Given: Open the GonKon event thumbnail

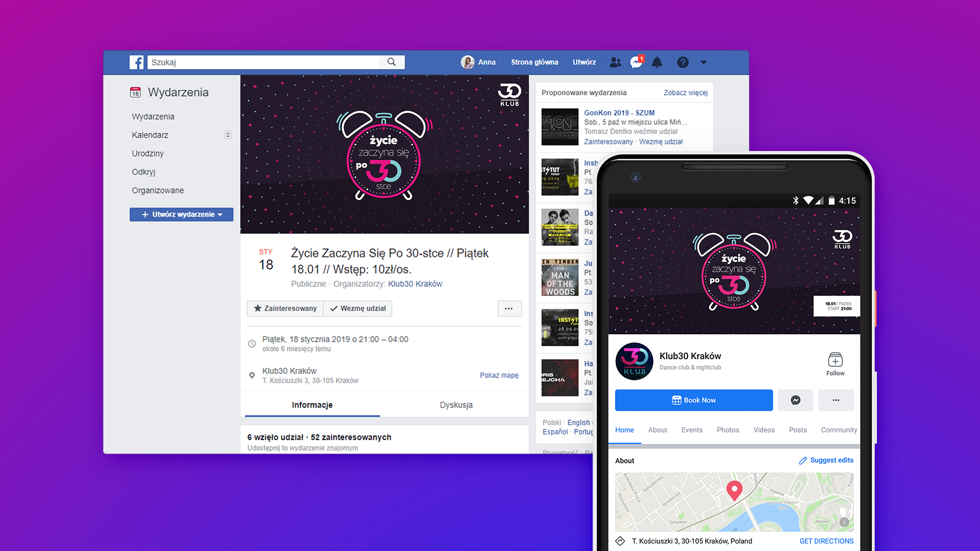Looking at the screenshot, I should [x=560, y=127].
